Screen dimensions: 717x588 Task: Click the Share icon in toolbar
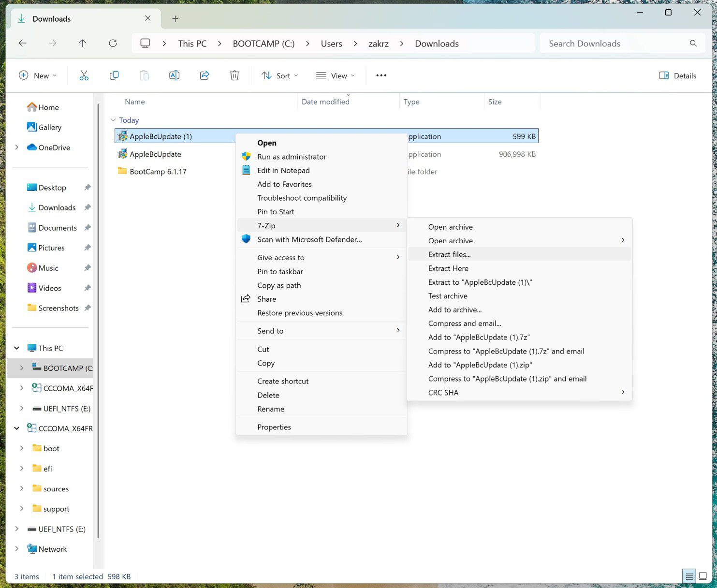pos(205,75)
